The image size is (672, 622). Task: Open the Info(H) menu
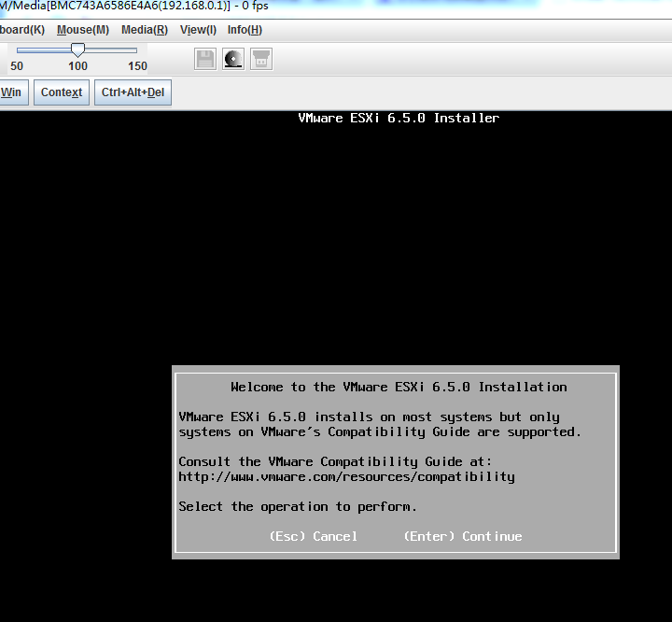pyautogui.click(x=245, y=30)
